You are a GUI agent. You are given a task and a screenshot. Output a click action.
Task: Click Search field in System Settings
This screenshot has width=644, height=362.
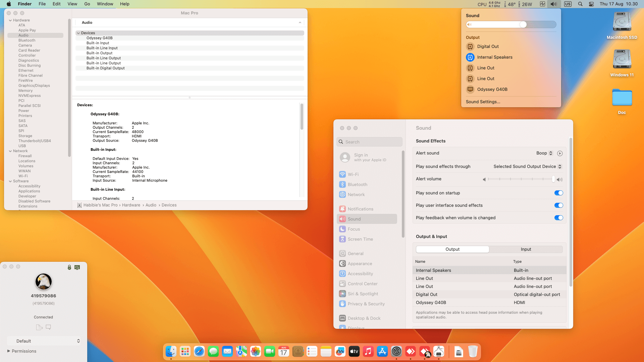tap(369, 142)
